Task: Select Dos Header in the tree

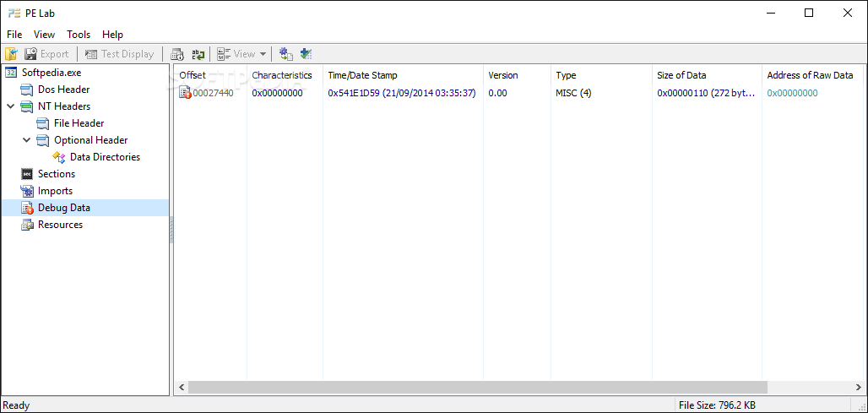Action: [63, 90]
